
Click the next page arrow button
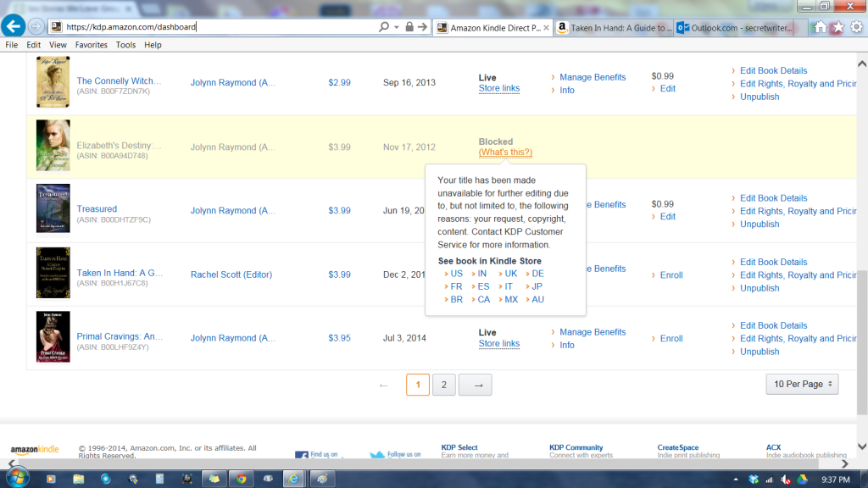click(478, 385)
